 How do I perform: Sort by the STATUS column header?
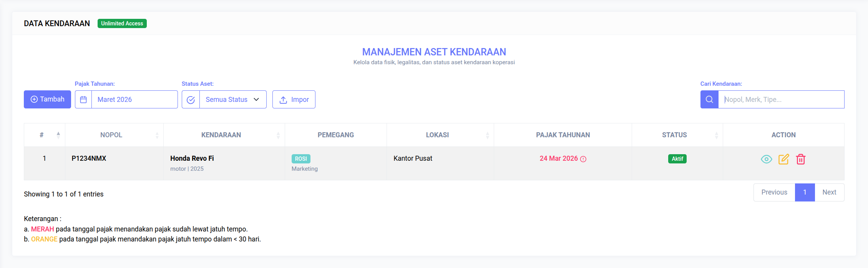pos(674,135)
